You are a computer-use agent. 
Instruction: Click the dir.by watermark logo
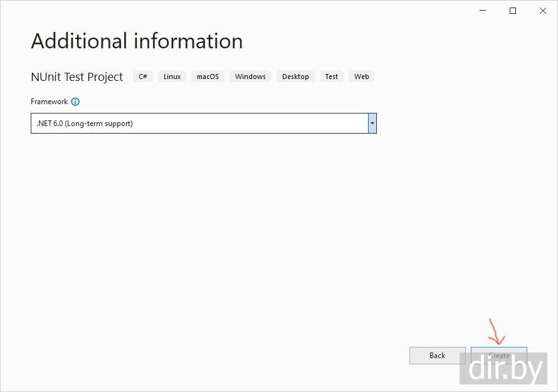tap(505, 370)
